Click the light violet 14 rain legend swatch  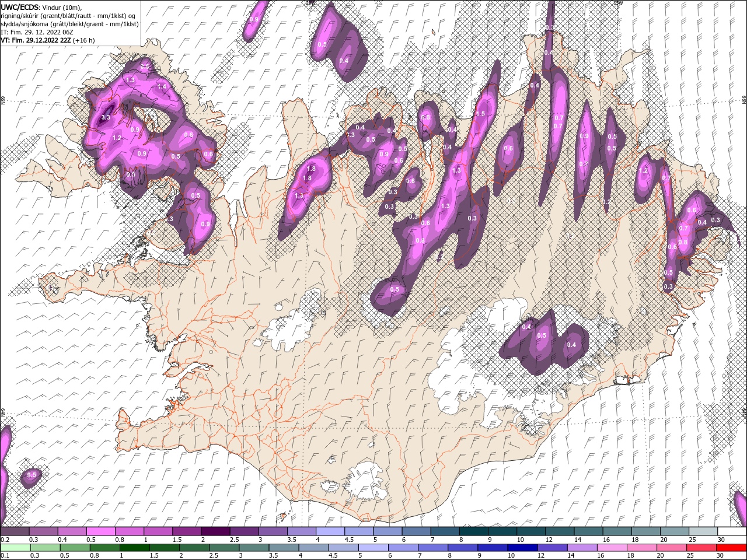(x=582, y=548)
